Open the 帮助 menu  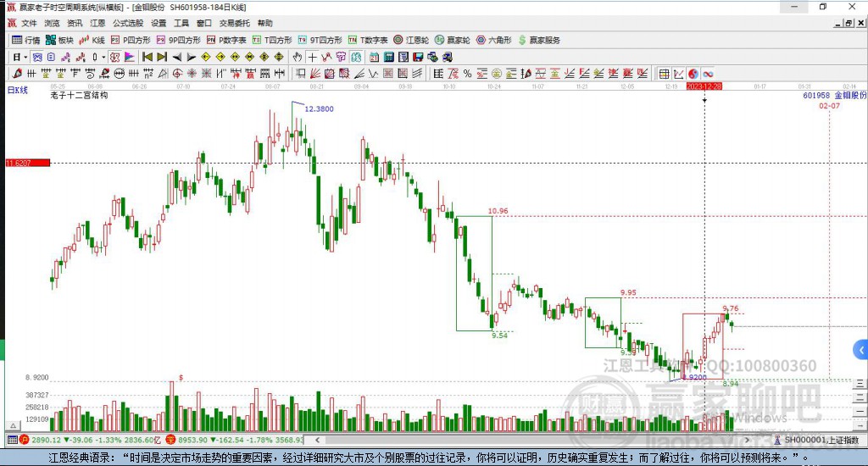point(265,23)
